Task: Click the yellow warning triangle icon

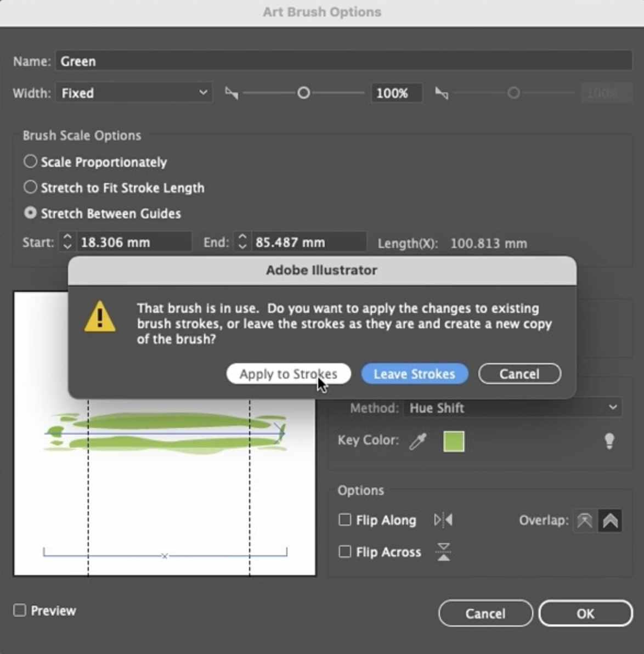Action: point(100,317)
